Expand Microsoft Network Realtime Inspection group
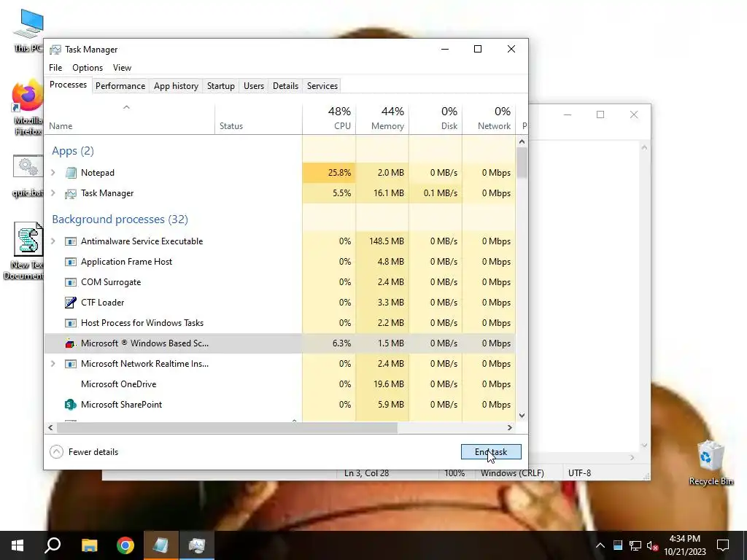Viewport: 747px width, 560px height. click(53, 364)
